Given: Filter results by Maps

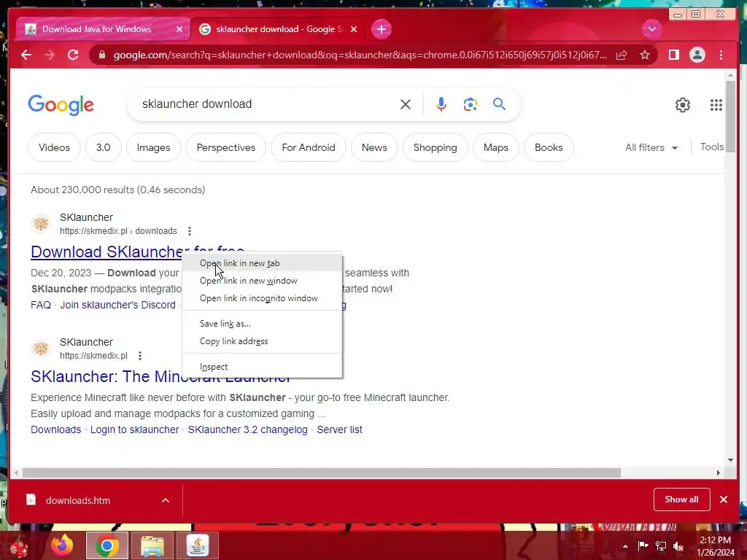Looking at the screenshot, I should pyautogui.click(x=496, y=147).
